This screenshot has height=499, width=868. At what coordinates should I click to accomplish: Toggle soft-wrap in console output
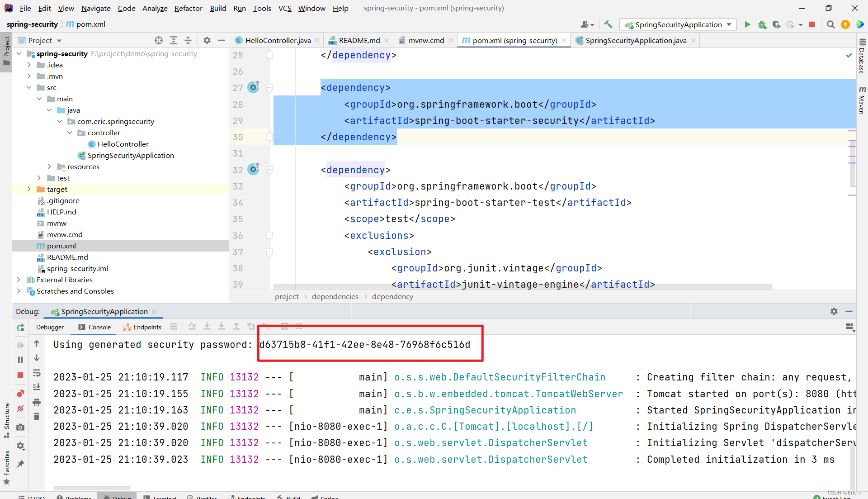(x=37, y=373)
